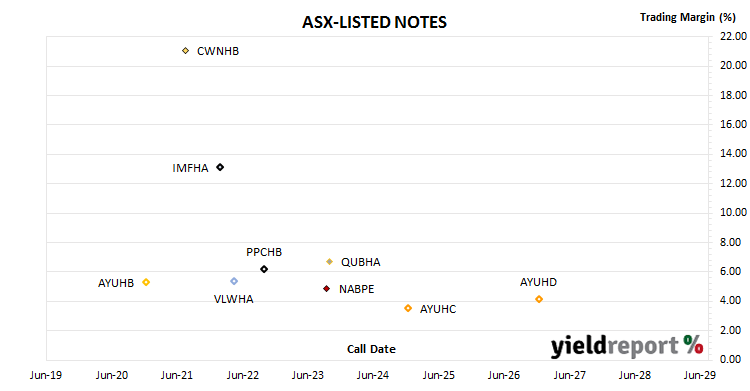Click the Jun-19 x-axis label
This screenshot has width=750, height=391.
click(x=46, y=375)
